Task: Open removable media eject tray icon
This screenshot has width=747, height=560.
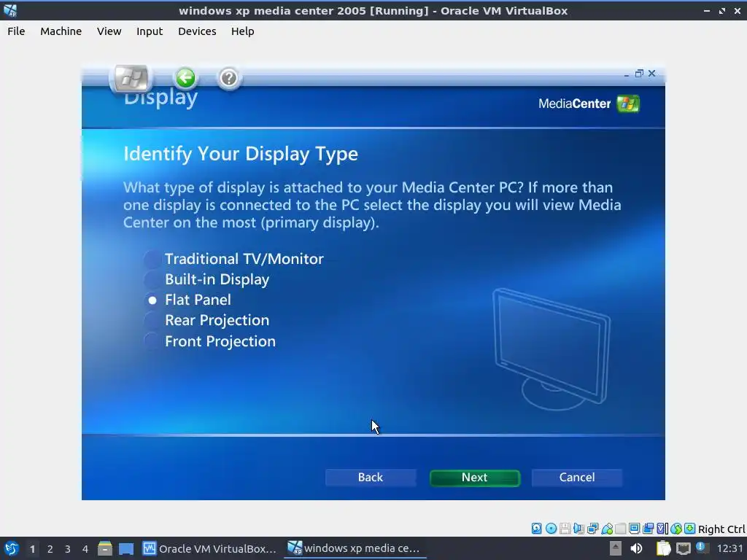Action: [x=616, y=548]
